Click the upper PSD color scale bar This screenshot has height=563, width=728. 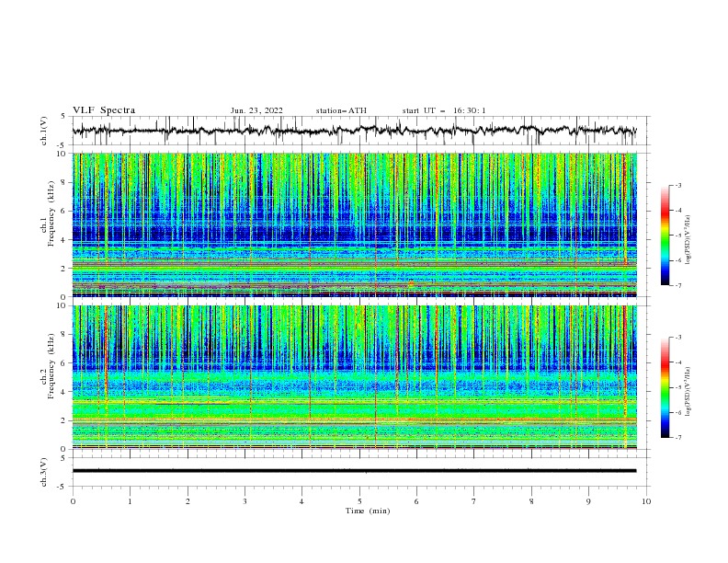(x=665, y=236)
